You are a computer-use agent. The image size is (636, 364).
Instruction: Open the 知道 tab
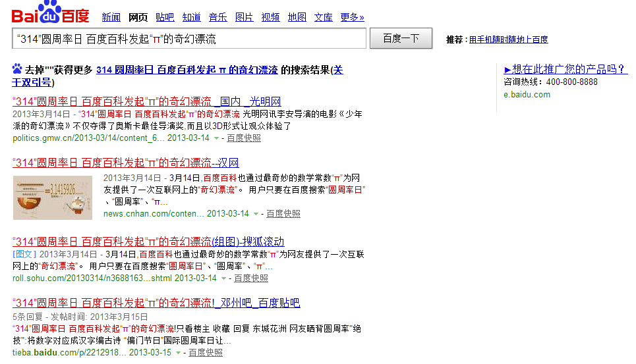pos(191,17)
